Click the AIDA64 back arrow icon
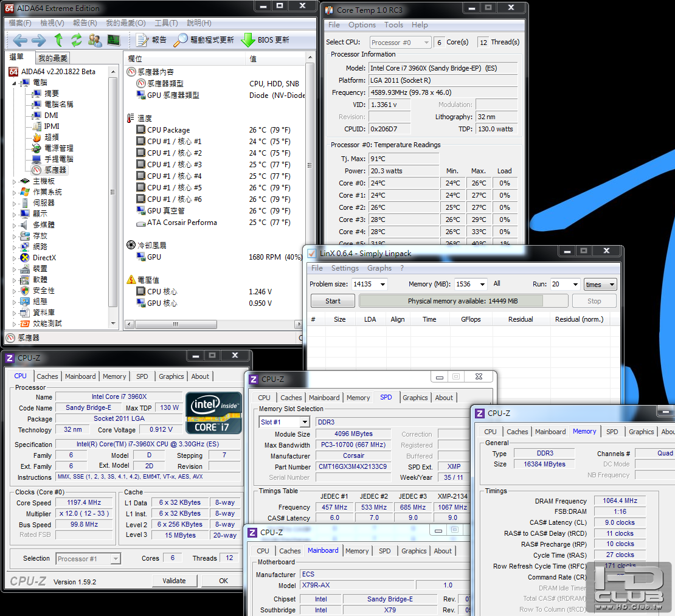 click(20, 41)
